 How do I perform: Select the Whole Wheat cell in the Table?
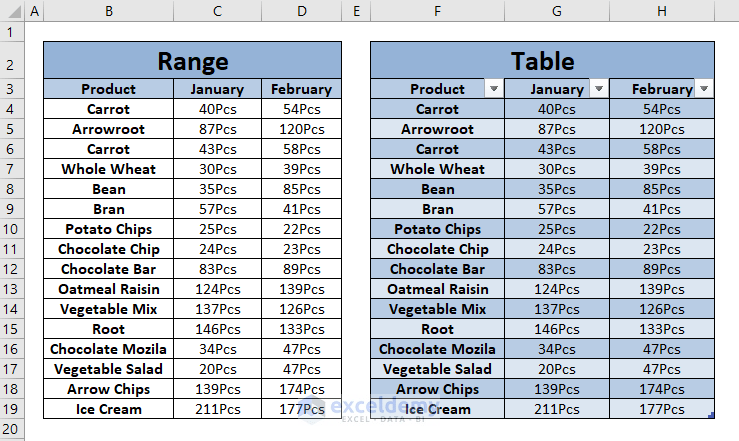click(x=437, y=169)
